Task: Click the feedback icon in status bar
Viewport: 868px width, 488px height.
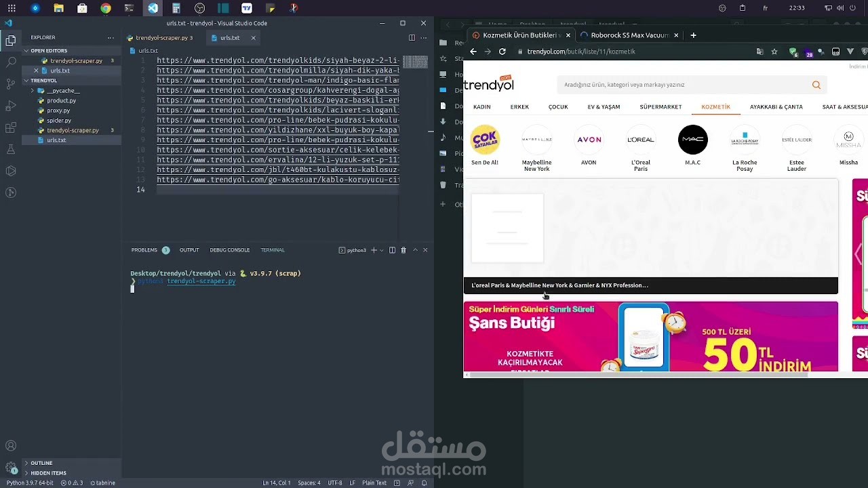Action: coord(412,483)
